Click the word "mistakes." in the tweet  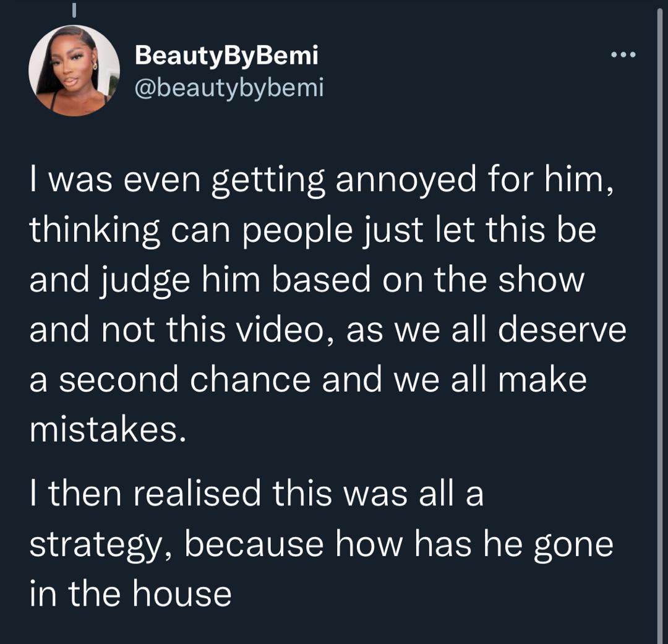pyautogui.click(x=108, y=429)
